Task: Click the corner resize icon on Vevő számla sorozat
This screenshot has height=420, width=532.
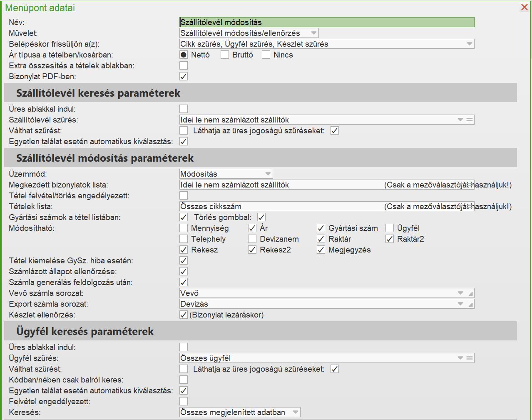Action: point(470,294)
